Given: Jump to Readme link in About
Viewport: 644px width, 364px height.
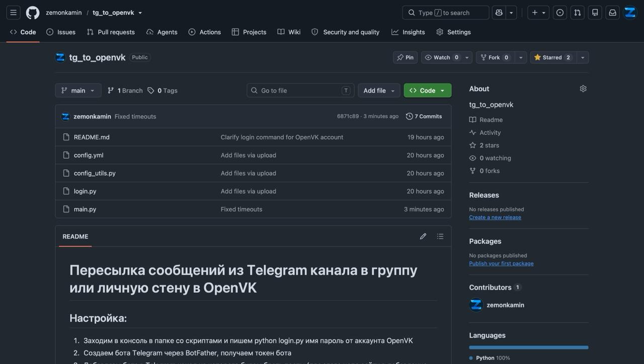Looking at the screenshot, I should coord(486,120).
